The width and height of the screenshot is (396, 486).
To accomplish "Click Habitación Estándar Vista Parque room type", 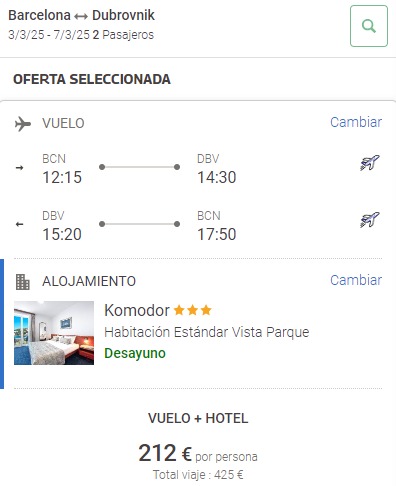I will point(207,332).
